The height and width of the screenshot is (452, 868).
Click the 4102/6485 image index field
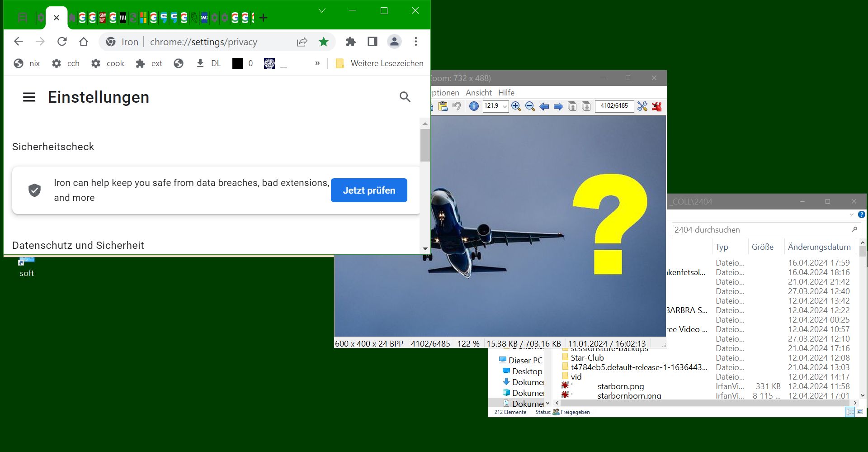click(614, 106)
